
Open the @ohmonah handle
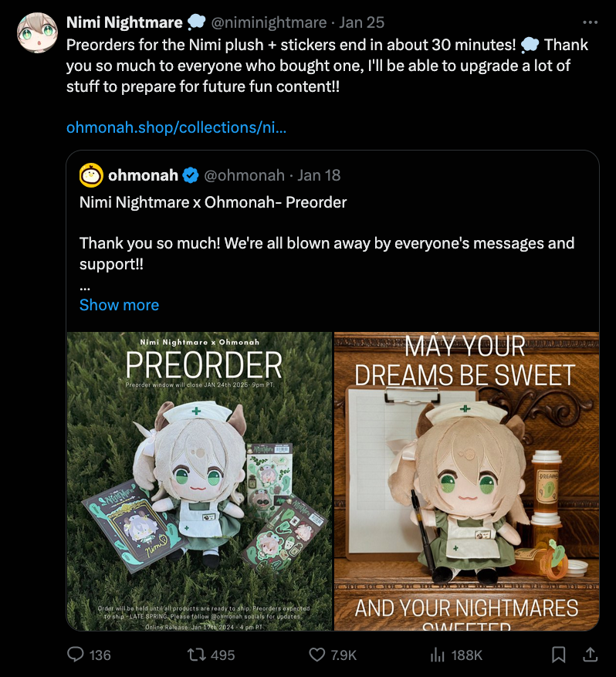[245, 175]
